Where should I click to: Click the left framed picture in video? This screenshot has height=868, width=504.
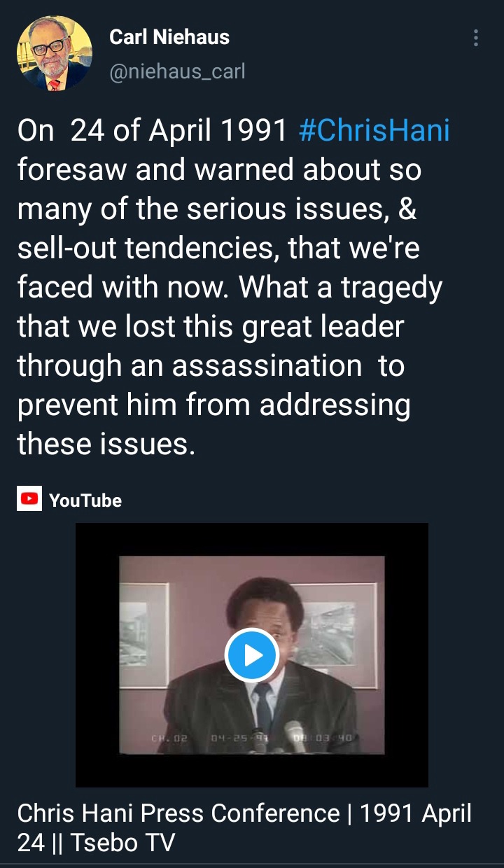(x=143, y=635)
